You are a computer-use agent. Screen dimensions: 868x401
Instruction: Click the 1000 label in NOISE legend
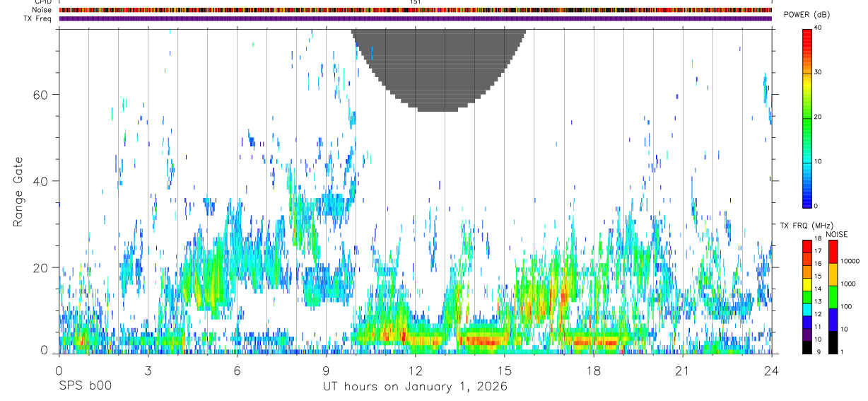[848, 284]
